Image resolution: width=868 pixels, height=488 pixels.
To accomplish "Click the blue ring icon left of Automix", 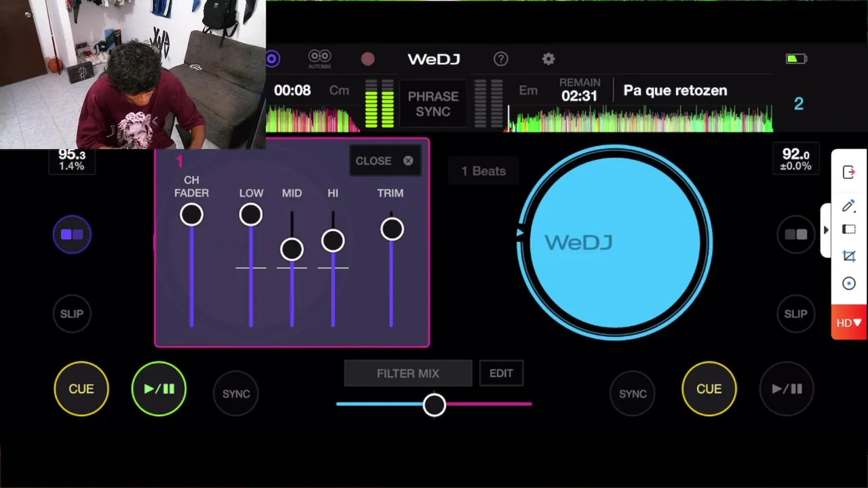I will coord(272,59).
